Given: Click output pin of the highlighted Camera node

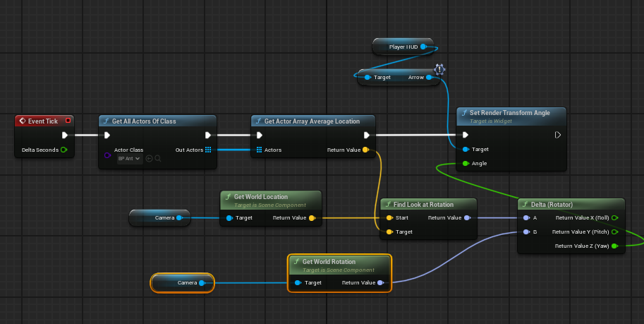Looking at the screenshot, I should pyautogui.click(x=202, y=283).
